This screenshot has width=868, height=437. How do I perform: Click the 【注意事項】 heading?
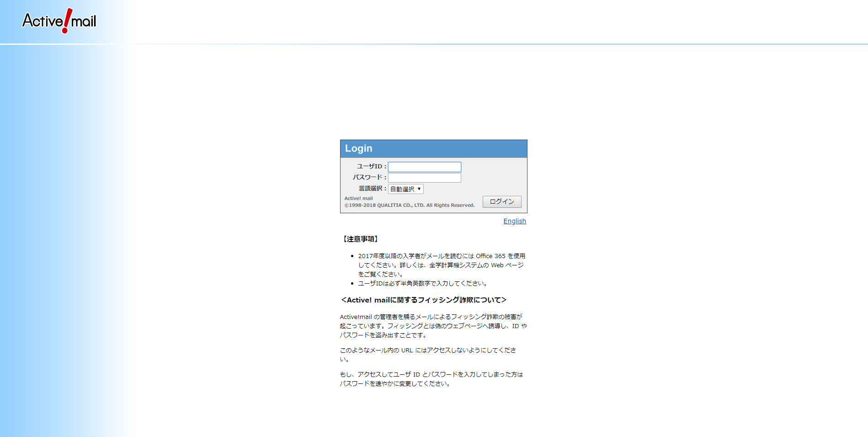tap(360, 239)
